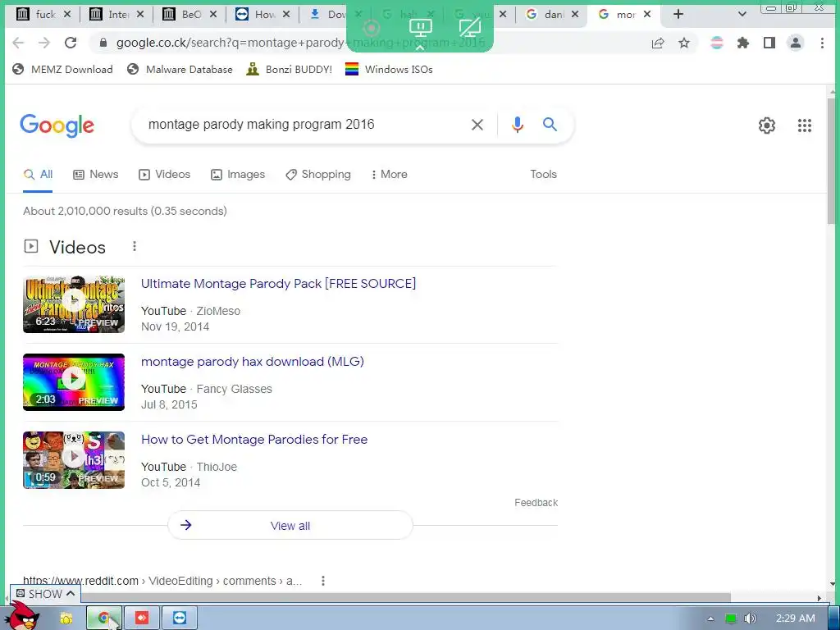
Task: Open the Angry Birds start button
Action: [21, 616]
